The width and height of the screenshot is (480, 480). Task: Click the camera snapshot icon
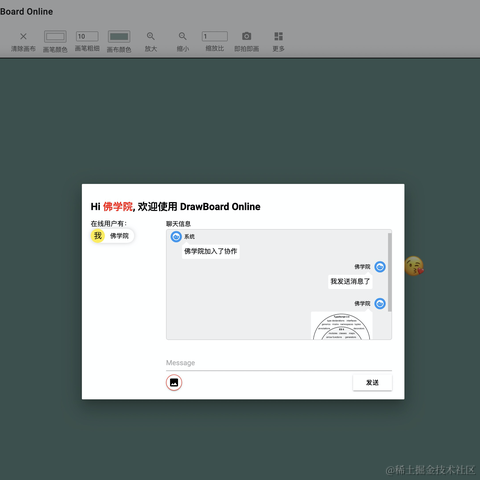tap(247, 36)
